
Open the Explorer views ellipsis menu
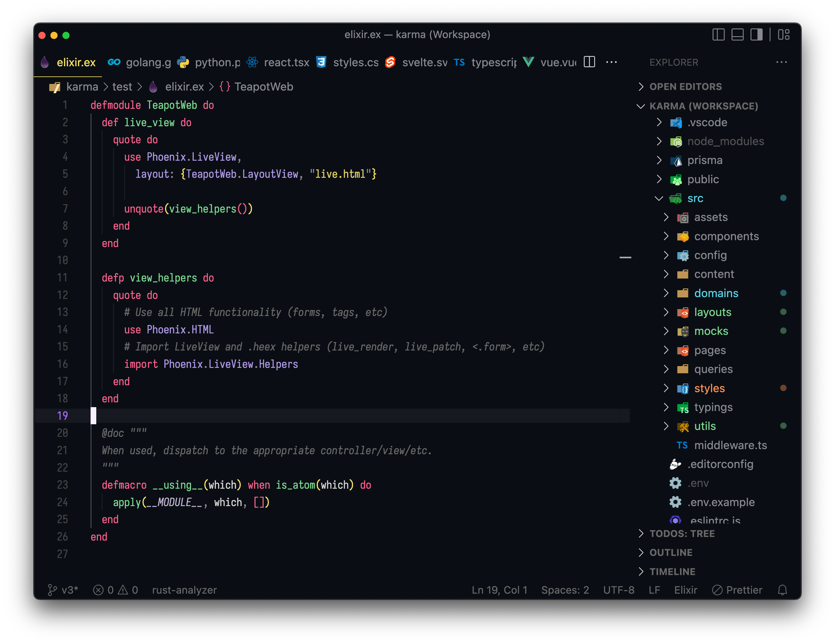[782, 62]
